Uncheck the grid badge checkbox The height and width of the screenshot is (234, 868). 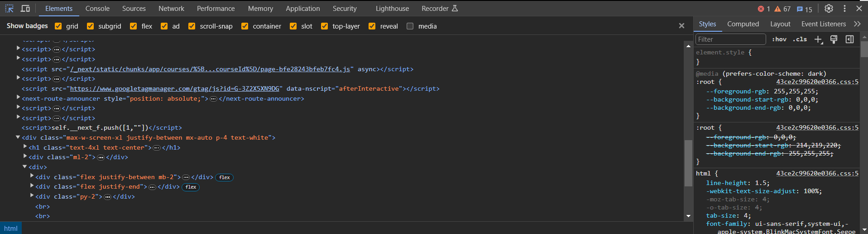pyautogui.click(x=58, y=26)
